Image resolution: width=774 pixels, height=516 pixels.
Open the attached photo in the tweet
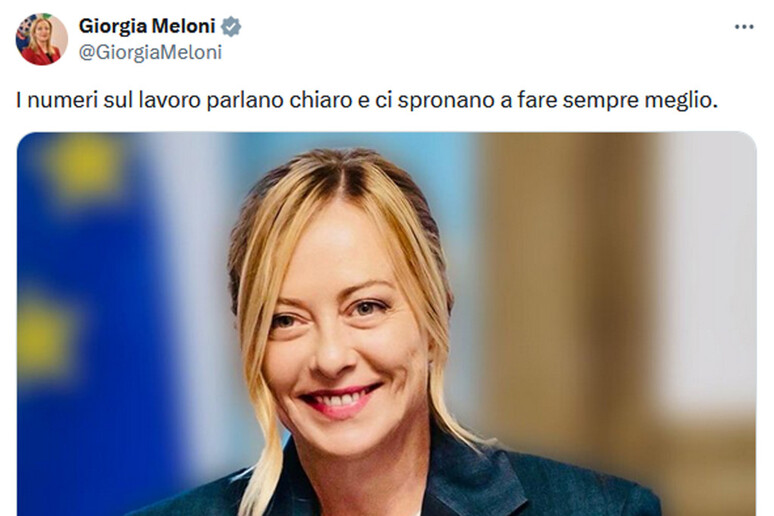pyautogui.click(x=387, y=324)
